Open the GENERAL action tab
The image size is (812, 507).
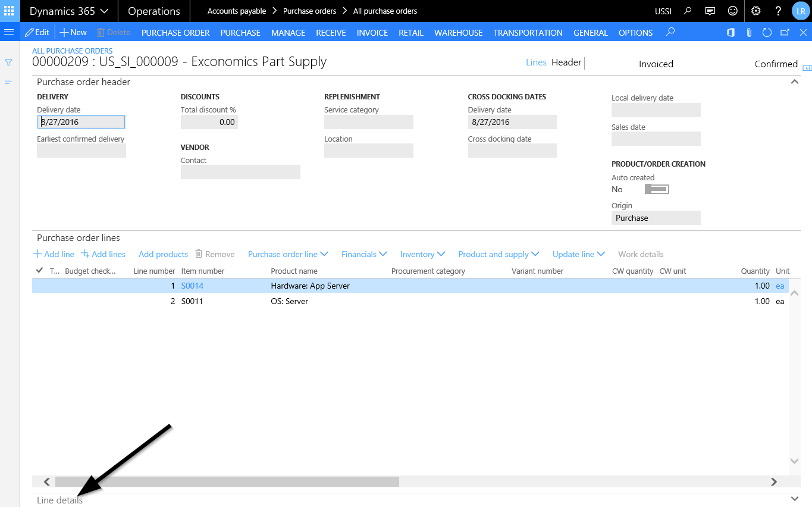click(x=591, y=33)
